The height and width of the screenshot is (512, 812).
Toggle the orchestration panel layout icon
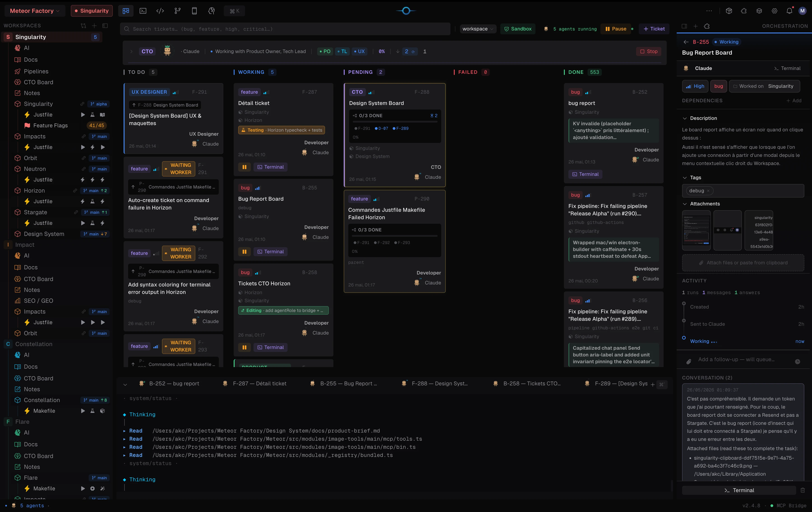click(684, 26)
